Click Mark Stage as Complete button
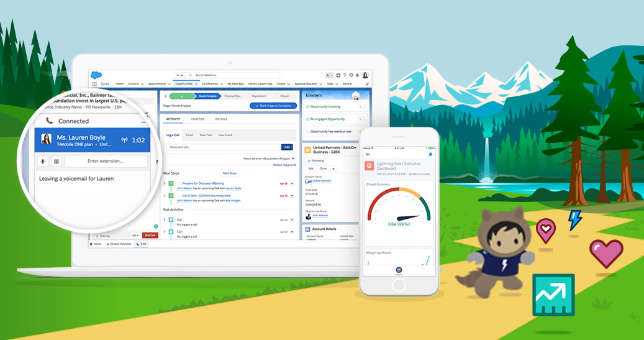Viewport: 644px width, 340px height. pos(273,106)
